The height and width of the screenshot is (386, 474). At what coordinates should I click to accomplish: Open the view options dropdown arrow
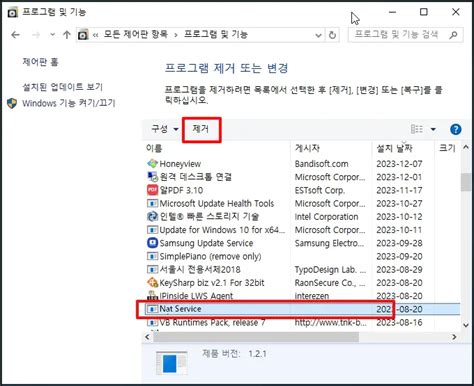point(433,129)
